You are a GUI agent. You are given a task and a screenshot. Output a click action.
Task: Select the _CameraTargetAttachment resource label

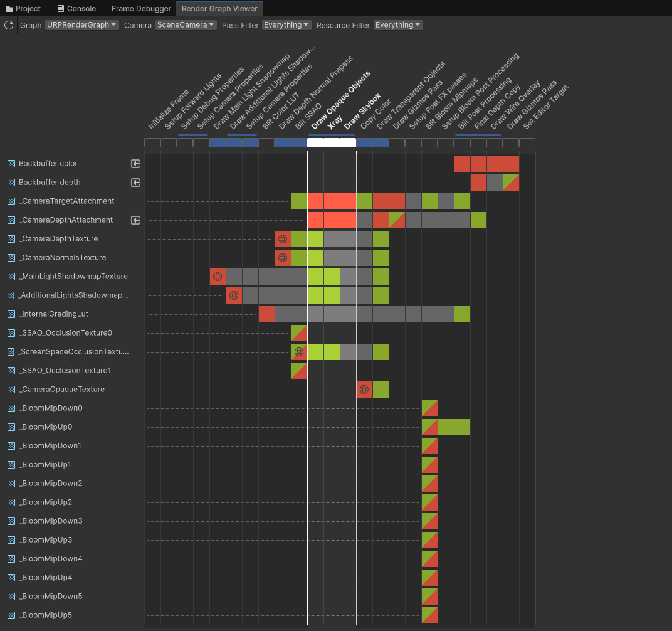click(68, 201)
